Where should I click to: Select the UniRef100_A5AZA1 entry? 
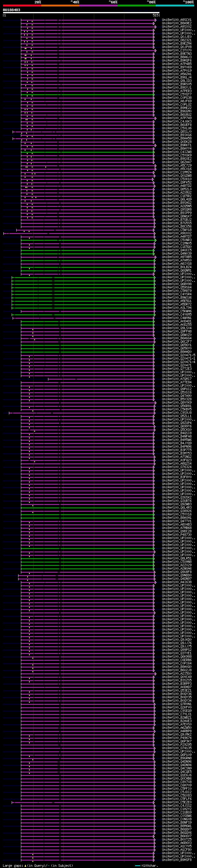(x=177, y=74)
